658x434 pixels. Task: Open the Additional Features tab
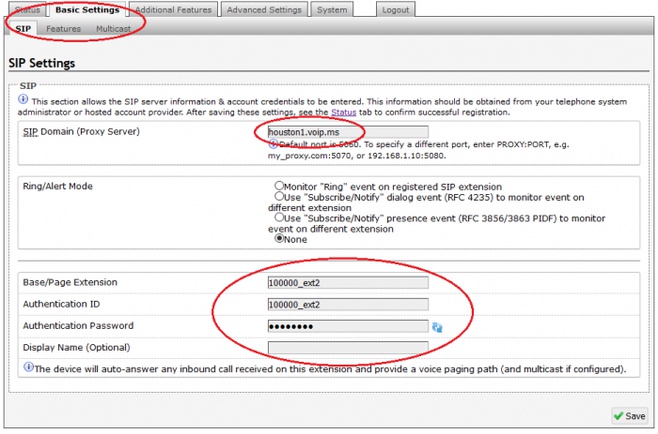click(173, 10)
